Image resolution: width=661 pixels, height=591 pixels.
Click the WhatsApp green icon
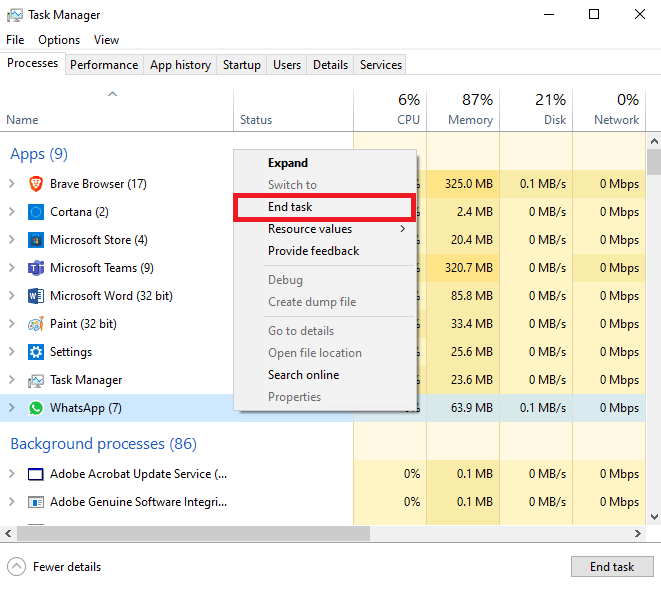pos(36,408)
